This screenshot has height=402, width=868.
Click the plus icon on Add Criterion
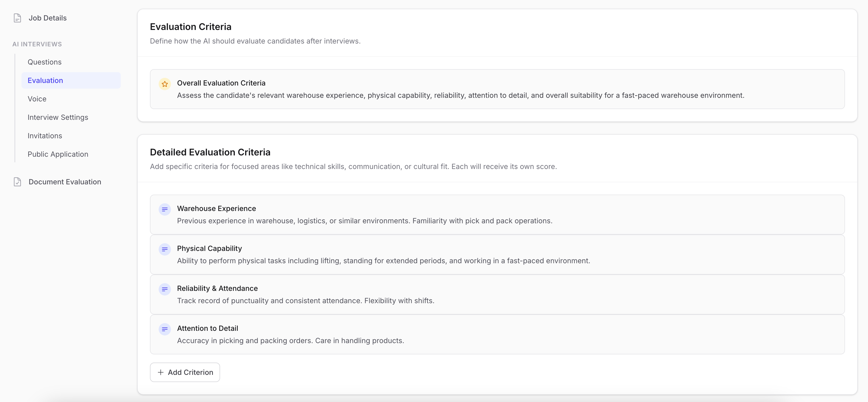[x=160, y=372]
